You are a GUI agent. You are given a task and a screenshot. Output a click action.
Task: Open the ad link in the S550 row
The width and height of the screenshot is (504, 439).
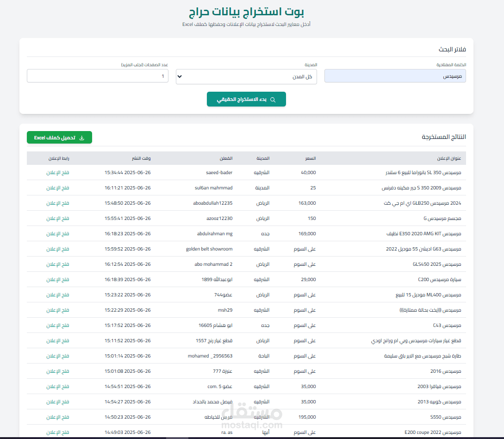click(x=58, y=417)
